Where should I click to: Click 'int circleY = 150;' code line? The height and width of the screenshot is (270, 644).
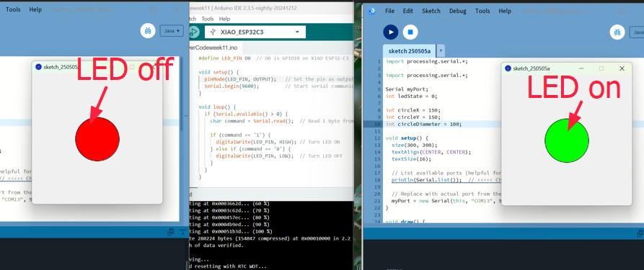click(413, 117)
